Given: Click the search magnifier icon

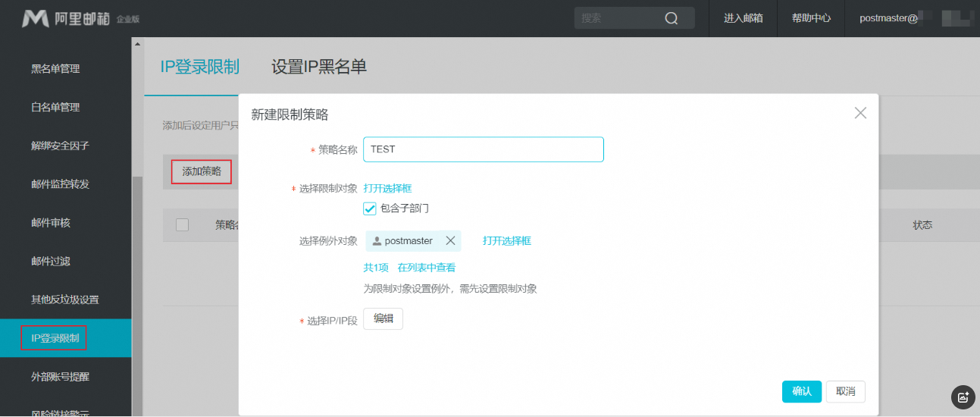Looking at the screenshot, I should tap(671, 19).
